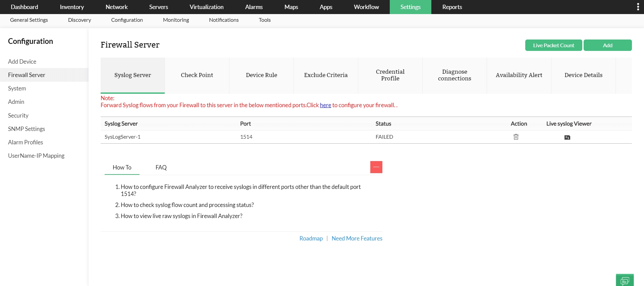Viewport: 644px width, 286px height.
Task: Open Security in the sidebar
Action: (x=44, y=116)
